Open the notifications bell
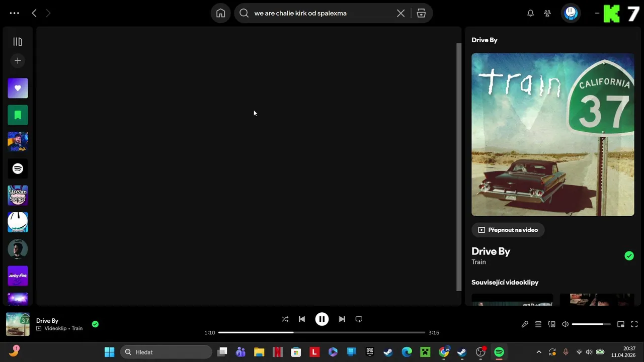644x362 pixels. 530,13
